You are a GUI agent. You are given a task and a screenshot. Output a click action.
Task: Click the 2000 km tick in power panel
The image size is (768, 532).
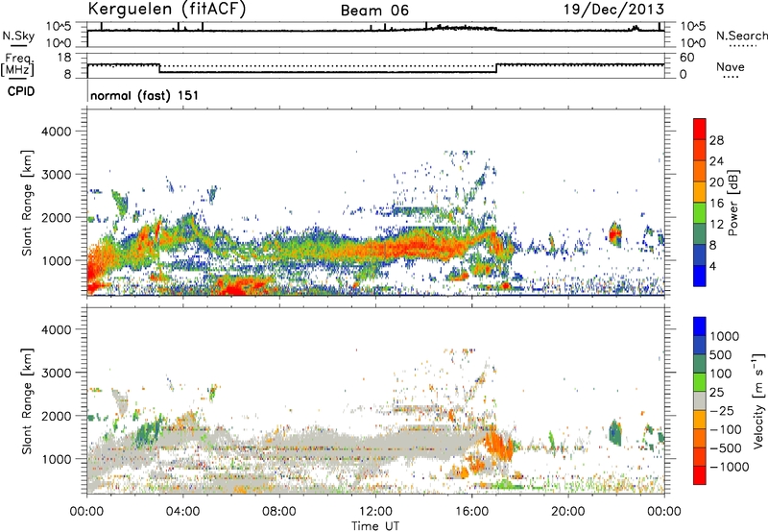(56, 218)
